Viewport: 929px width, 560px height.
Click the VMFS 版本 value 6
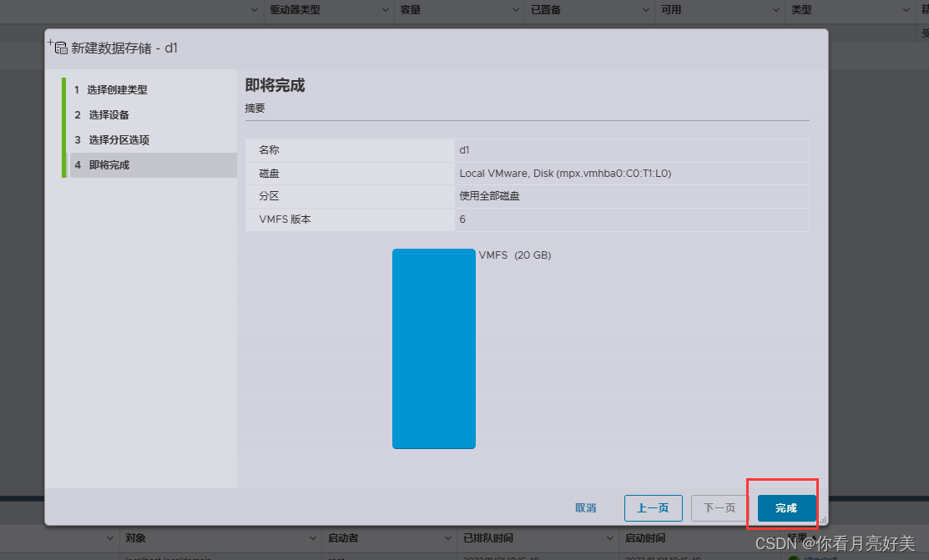click(x=462, y=219)
